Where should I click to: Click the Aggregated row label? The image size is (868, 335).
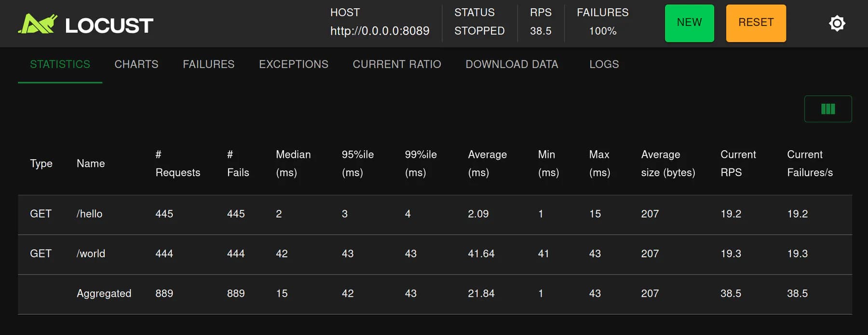(104, 293)
